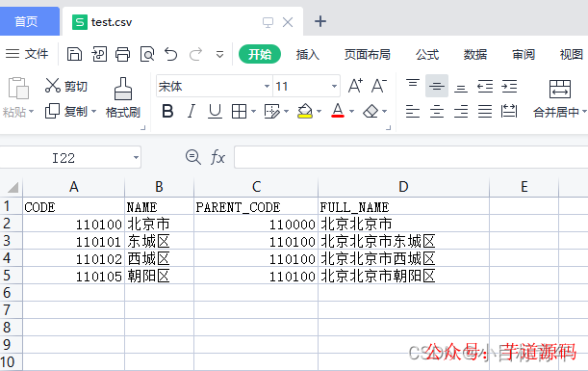Expand quick access toolbar customize arrow
Viewport: 588px width, 371px height.
click(x=219, y=55)
